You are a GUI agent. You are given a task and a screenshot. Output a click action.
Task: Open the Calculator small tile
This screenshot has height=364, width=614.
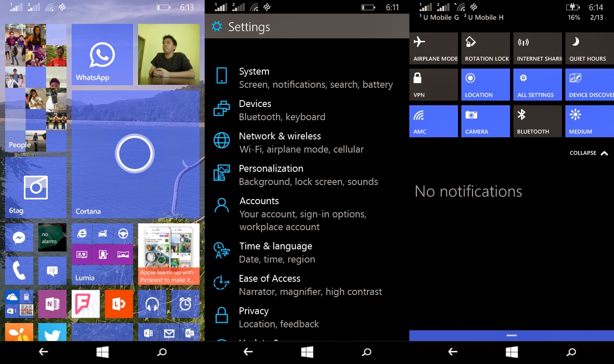[x=26, y=297]
